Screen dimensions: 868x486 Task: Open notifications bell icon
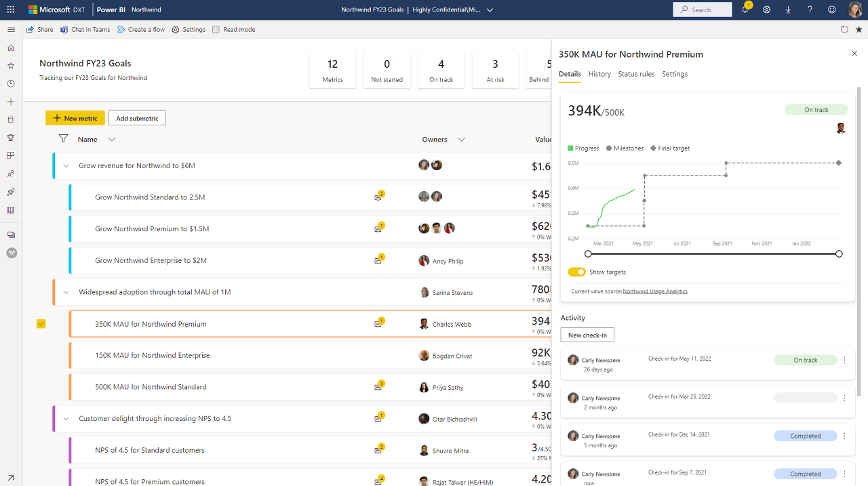click(x=745, y=9)
